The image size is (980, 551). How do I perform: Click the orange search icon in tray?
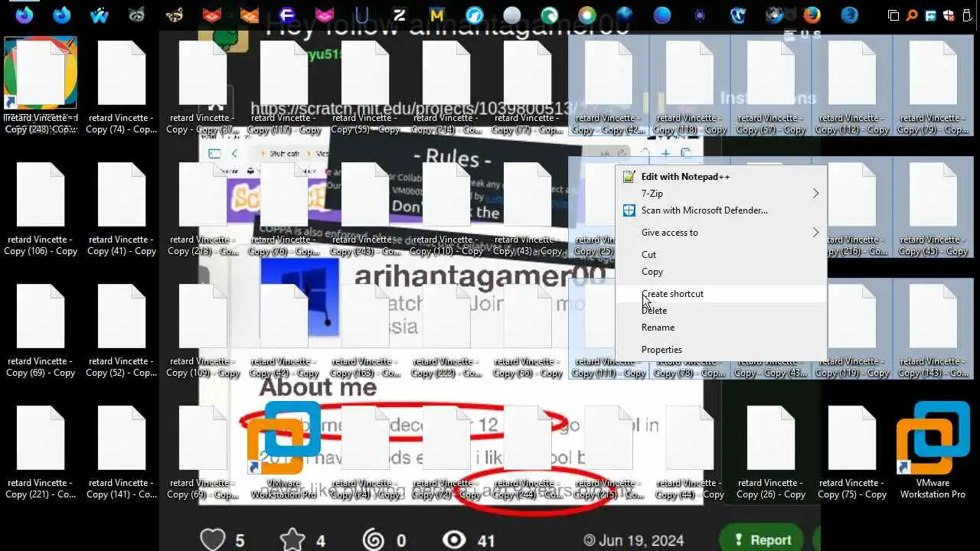pyautogui.click(x=912, y=15)
